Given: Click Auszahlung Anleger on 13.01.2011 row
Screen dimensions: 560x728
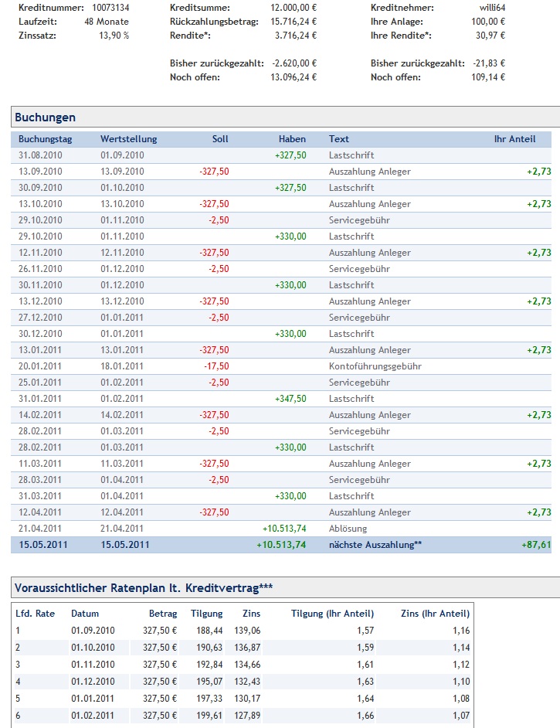Looking at the screenshot, I should pos(370,350).
